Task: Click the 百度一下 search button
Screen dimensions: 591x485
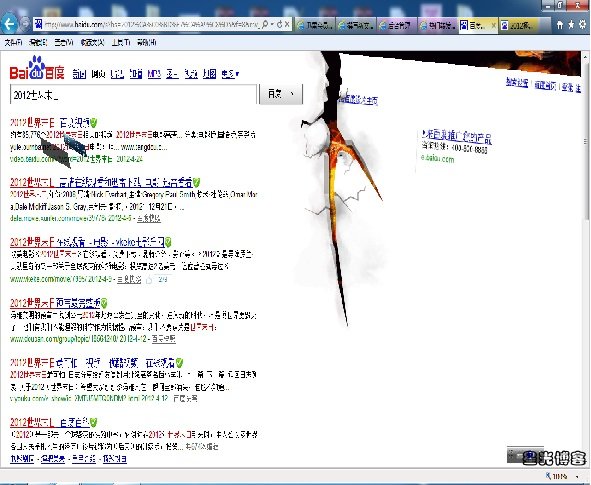Action: (281, 94)
